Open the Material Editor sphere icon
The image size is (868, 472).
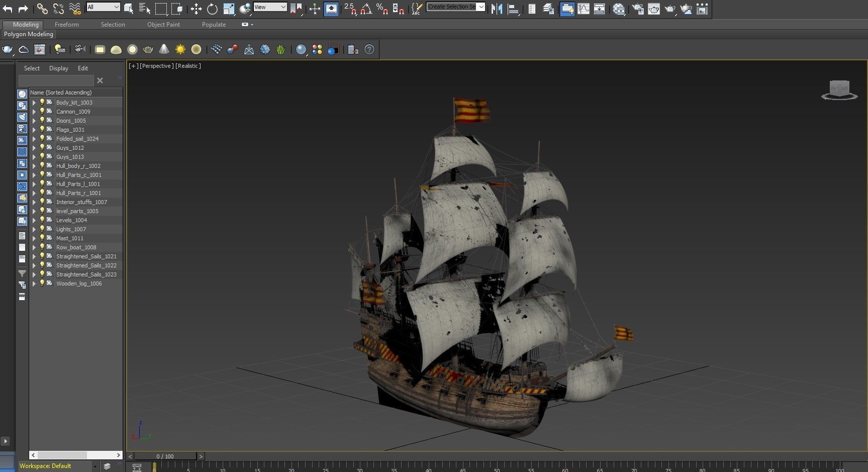pos(619,9)
